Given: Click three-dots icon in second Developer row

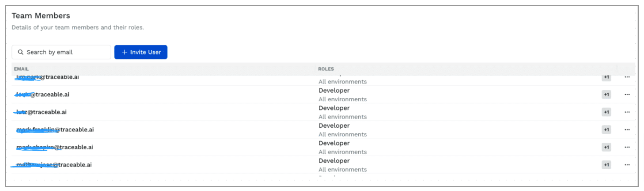Looking at the screenshot, I should pos(627,112).
